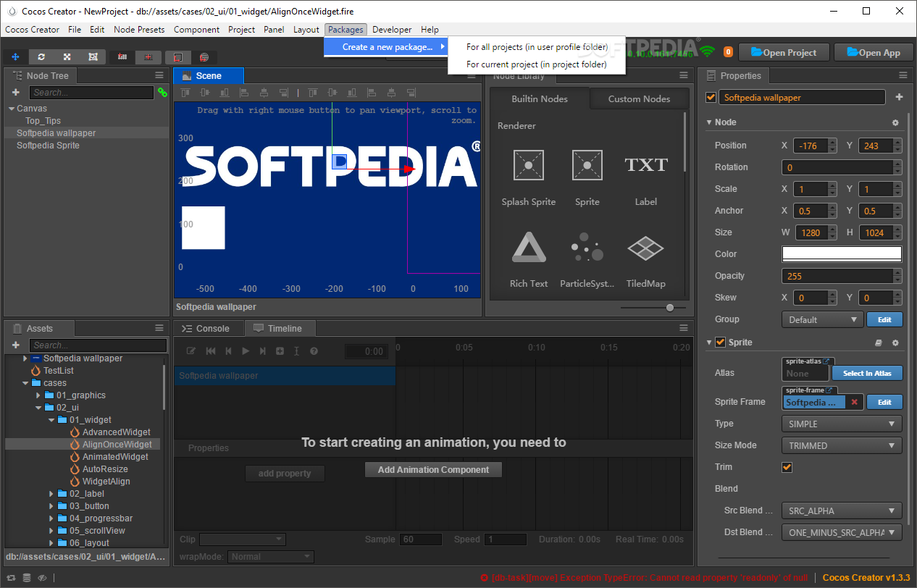
Task: Select the Move transform tool
Action: (16, 56)
